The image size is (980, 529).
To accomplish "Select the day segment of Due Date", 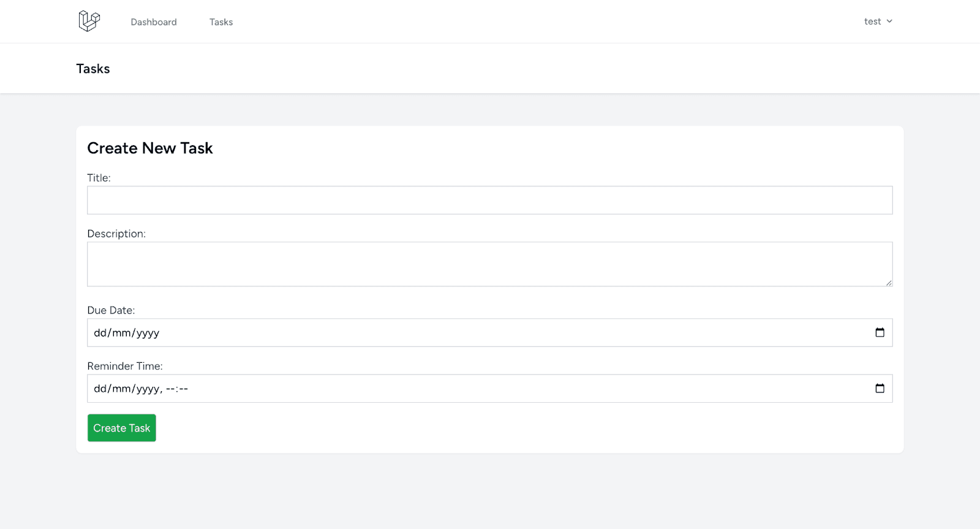I will pos(100,333).
